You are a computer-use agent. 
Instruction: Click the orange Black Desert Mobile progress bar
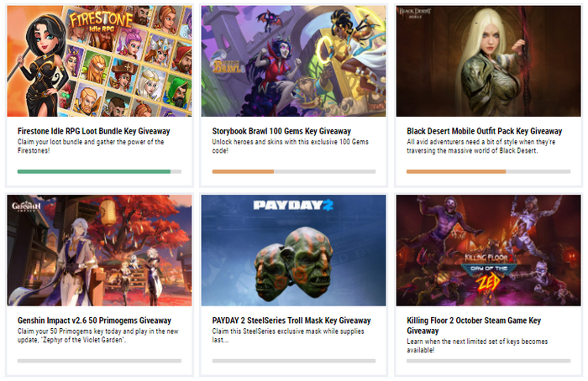pyautogui.click(x=488, y=171)
